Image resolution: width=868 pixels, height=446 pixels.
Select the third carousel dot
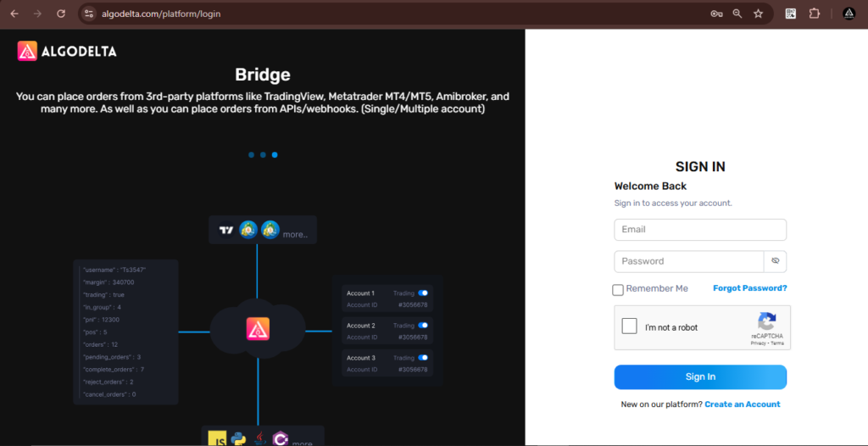click(275, 155)
